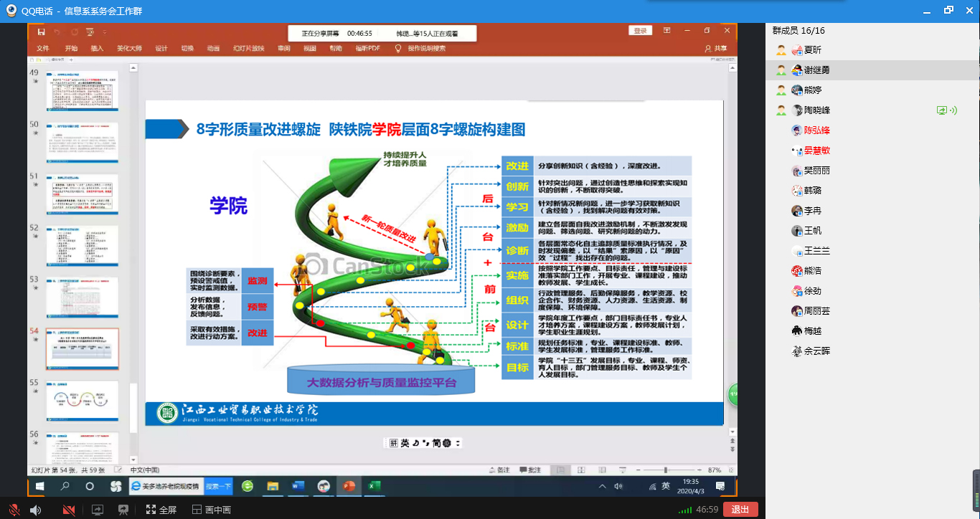Screen dimensions: 980x519
Task: Click the 全屏 fullscreen button
Action: (161, 510)
